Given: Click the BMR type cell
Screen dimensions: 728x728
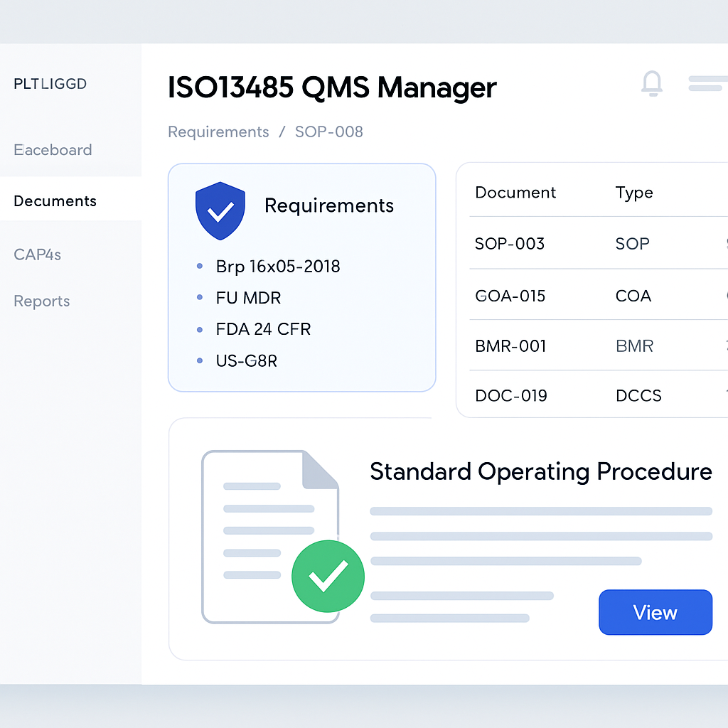Looking at the screenshot, I should 634,346.
